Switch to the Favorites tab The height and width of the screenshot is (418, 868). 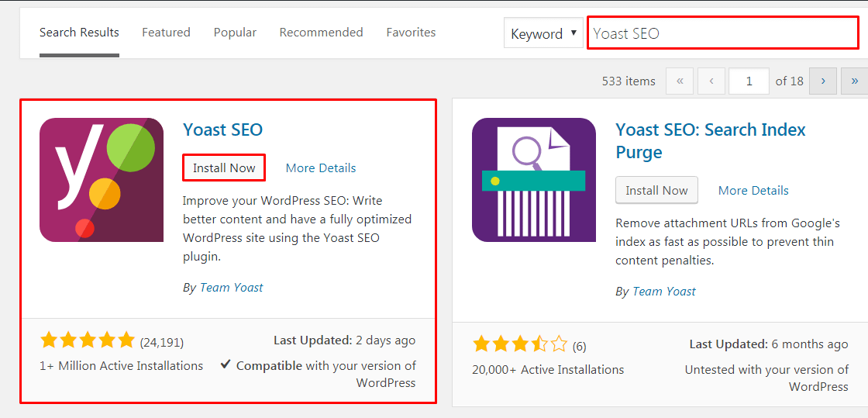pos(411,33)
